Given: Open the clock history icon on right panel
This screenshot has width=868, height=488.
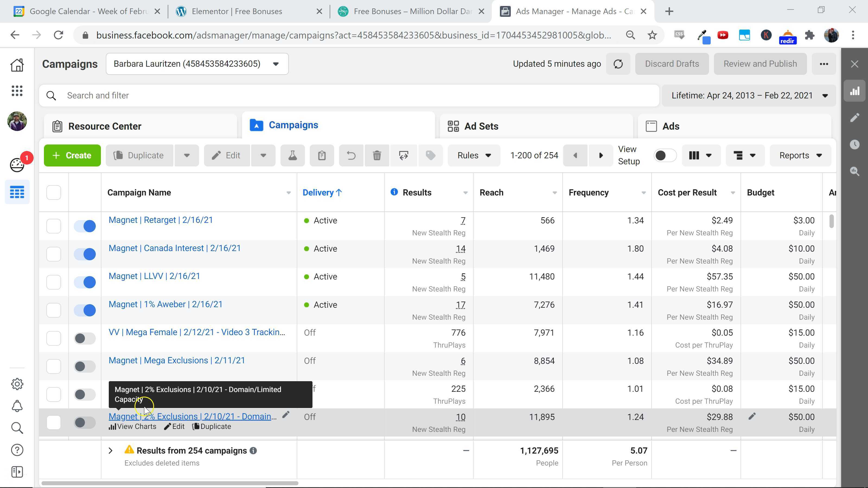Looking at the screenshot, I should 854,145.
